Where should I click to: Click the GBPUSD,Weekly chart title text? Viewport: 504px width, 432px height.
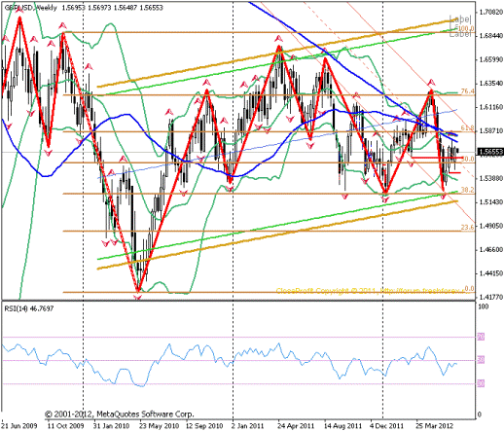[x=31, y=8]
